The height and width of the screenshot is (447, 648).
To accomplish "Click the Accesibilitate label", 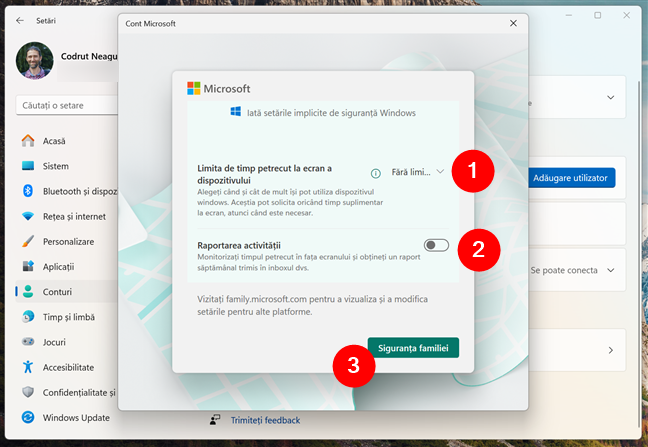I will [69, 367].
